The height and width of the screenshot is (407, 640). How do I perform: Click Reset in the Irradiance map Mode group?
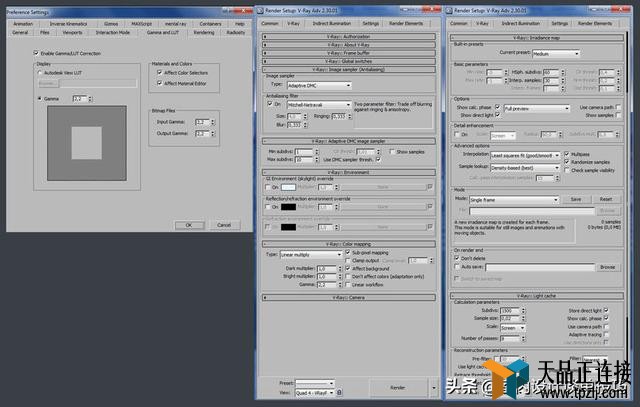coord(606,199)
